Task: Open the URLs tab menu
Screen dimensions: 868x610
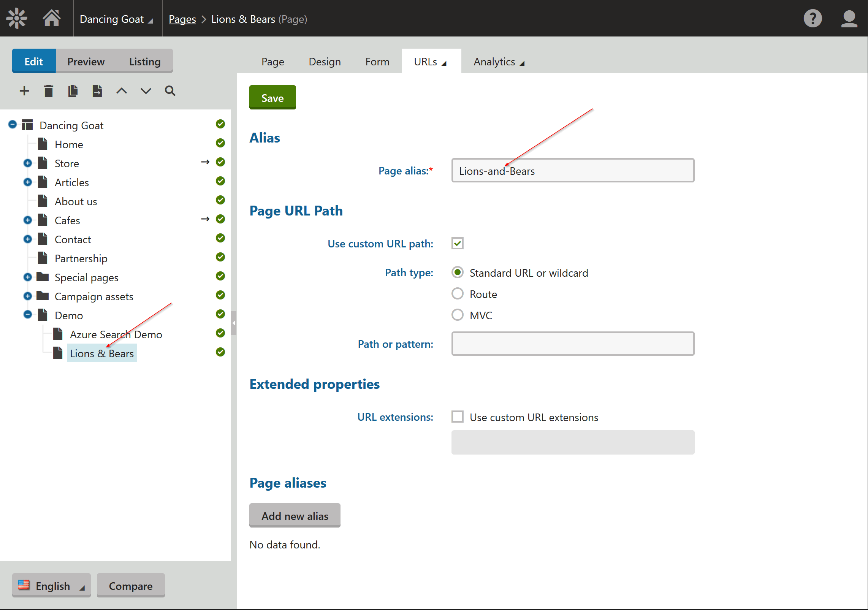Action: [431, 62]
